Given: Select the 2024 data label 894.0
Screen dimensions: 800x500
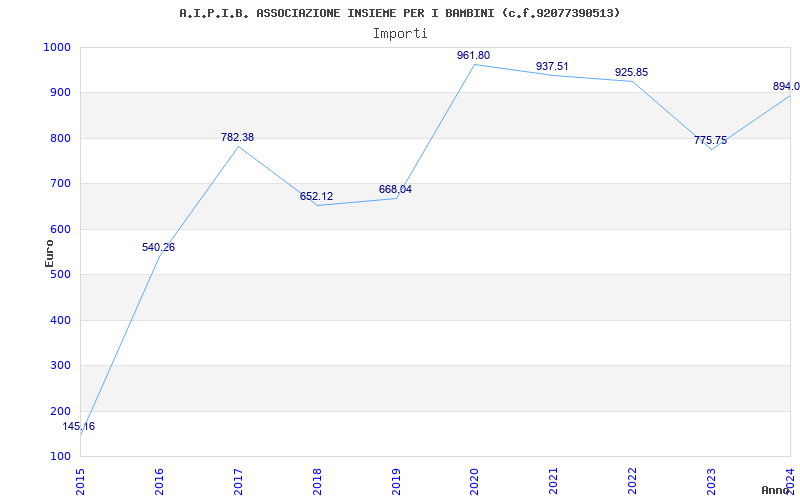Looking at the screenshot, I should click(786, 87).
